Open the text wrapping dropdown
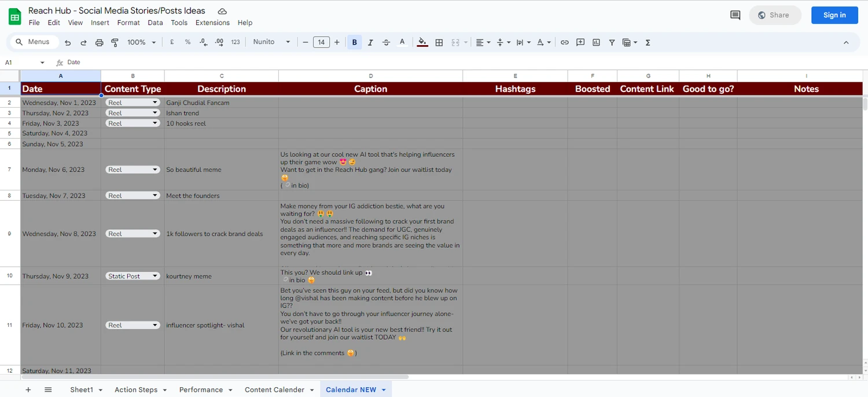Image resolution: width=868 pixels, height=397 pixels. point(523,42)
